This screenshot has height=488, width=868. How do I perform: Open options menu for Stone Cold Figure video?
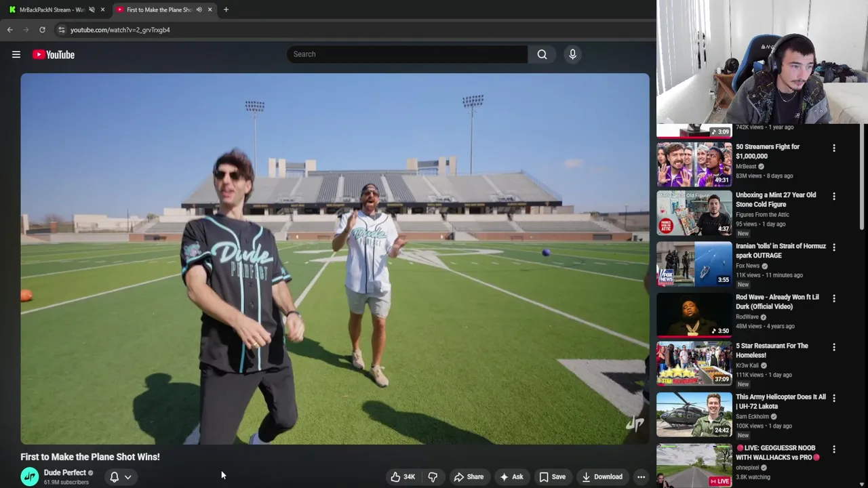[834, 197]
